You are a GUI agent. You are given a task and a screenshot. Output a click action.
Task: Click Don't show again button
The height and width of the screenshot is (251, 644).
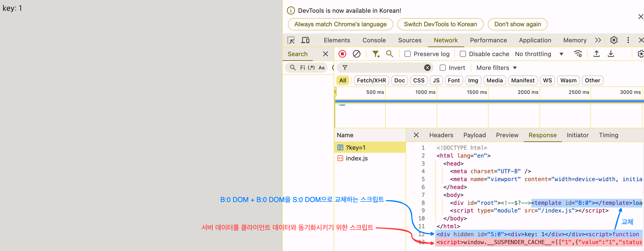(x=518, y=24)
